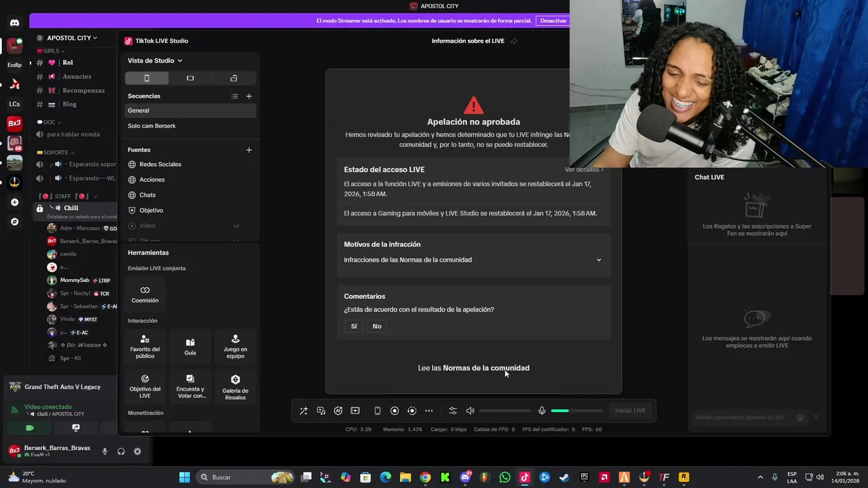This screenshot has width=868, height=488.
Task: Open Favorito del público tool
Action: click(145, 346)
